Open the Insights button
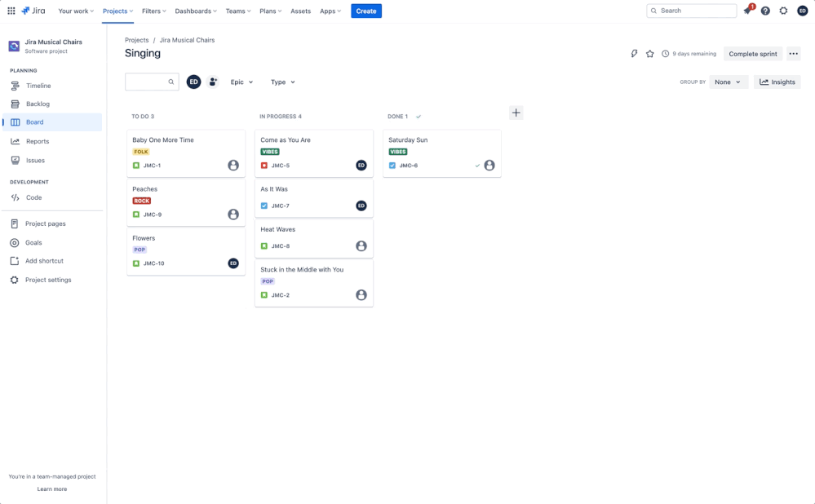 [777, 82]
